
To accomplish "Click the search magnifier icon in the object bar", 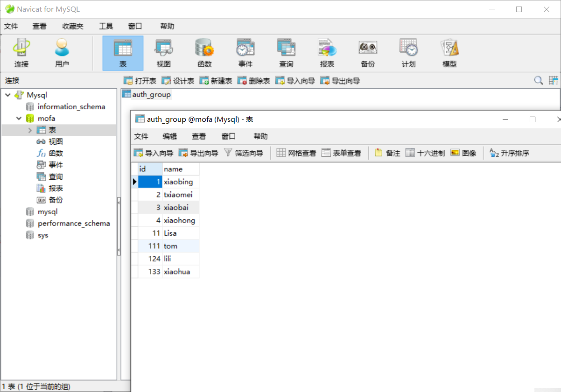I will (x=539, y=81).
